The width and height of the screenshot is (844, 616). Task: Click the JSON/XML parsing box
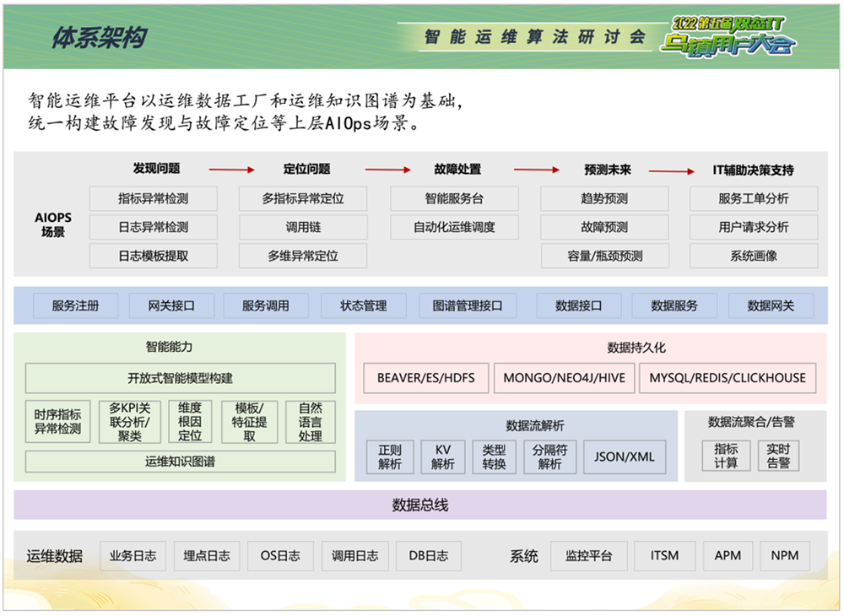(624, 457)
